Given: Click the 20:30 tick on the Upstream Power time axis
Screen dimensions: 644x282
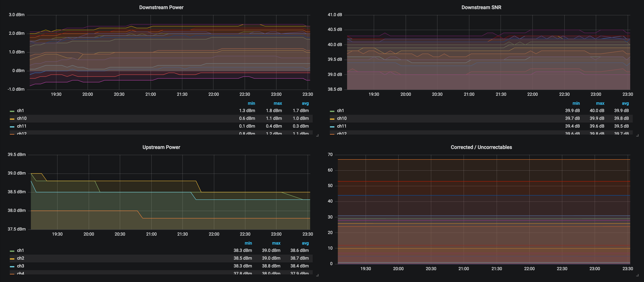Looking at the screenshot, I should tap(120, 234).
